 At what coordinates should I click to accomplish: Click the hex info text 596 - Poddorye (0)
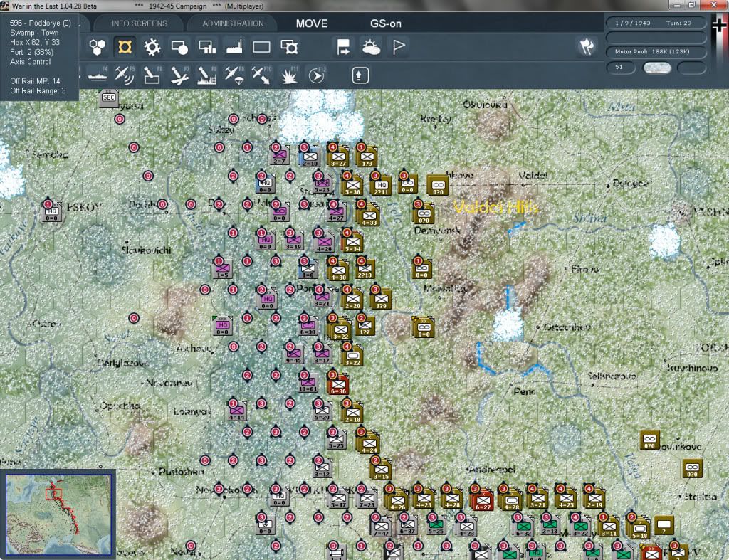(x=40, y=23)
